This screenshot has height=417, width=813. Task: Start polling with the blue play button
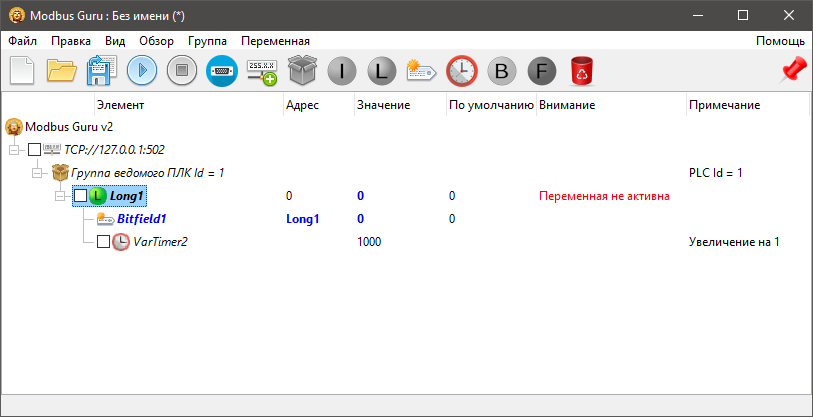(142, 71)
